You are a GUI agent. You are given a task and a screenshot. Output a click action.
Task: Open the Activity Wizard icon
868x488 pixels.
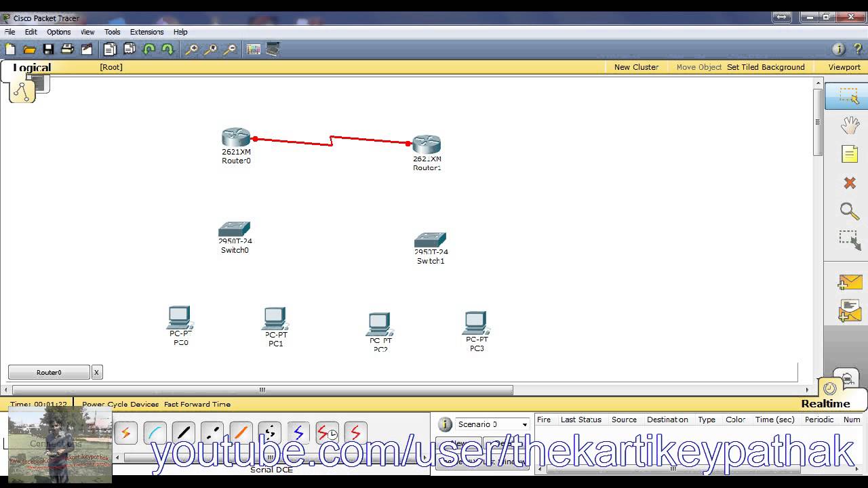pos(87,49)
